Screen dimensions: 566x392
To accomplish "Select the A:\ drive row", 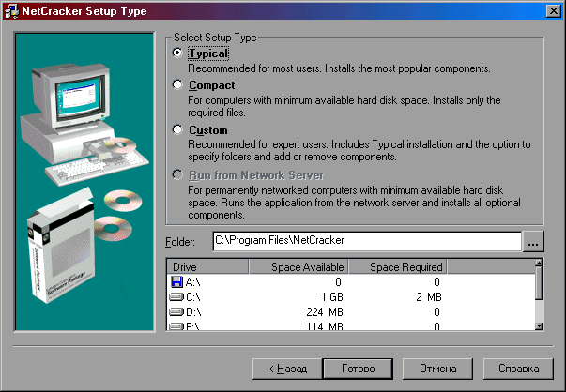I will [351, 281].
